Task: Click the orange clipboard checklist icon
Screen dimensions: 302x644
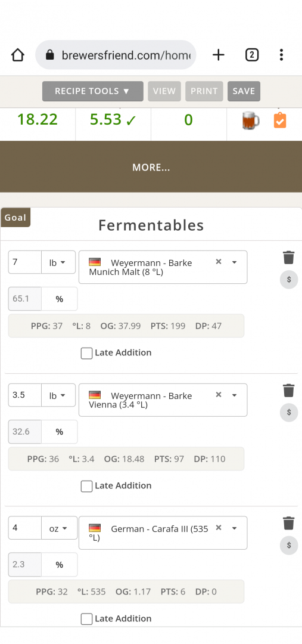Action: 280,120
